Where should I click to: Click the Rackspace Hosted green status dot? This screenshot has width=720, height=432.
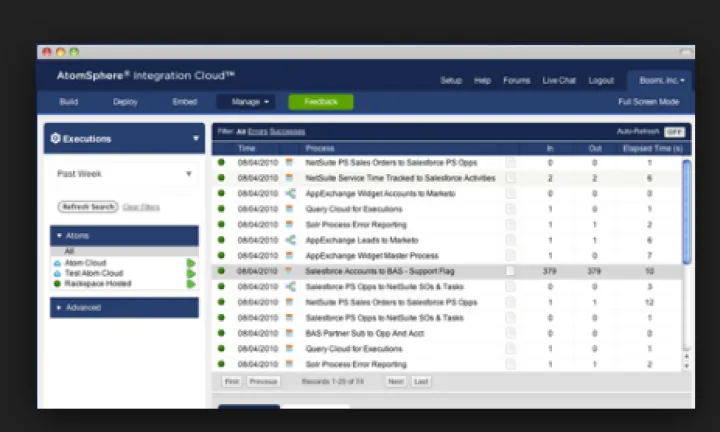(x=57, y=284)
